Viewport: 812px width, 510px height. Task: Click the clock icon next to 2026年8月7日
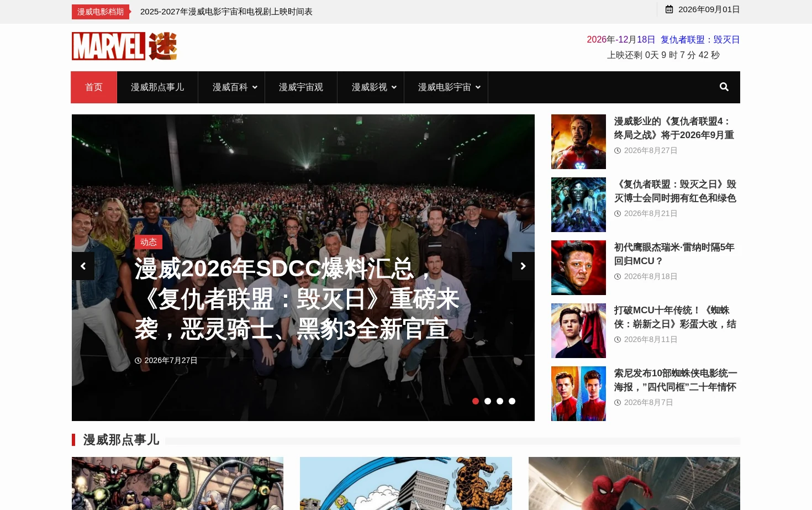[618, 402]
